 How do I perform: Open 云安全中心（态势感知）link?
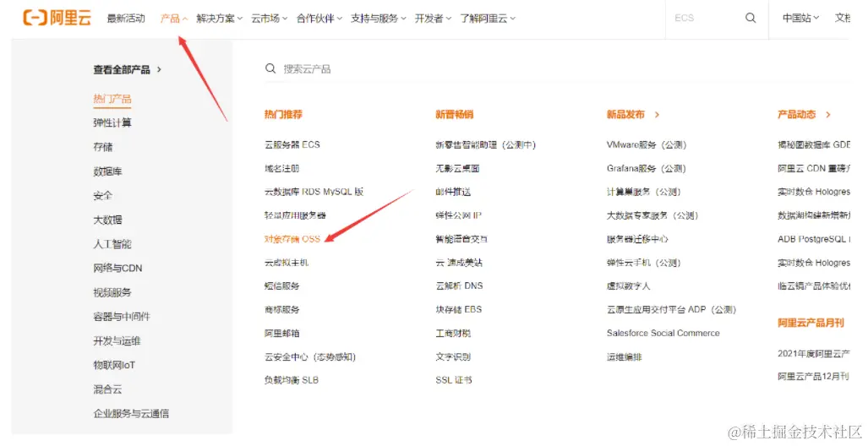click(x=310, y=357)
